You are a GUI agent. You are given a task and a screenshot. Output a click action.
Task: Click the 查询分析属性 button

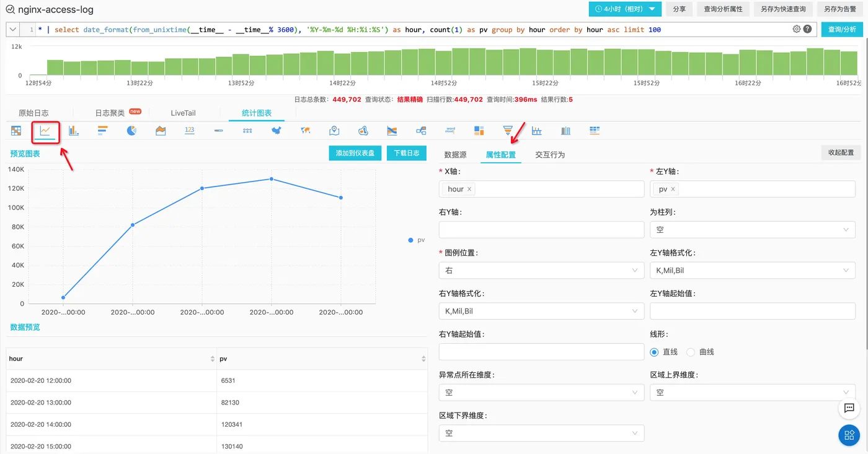point(723,9)
